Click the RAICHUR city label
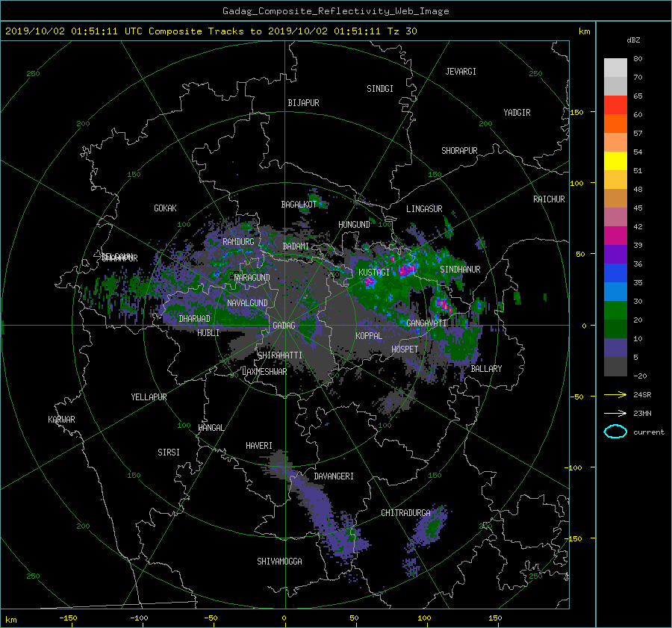672x628 pixels. coord(549,199)
